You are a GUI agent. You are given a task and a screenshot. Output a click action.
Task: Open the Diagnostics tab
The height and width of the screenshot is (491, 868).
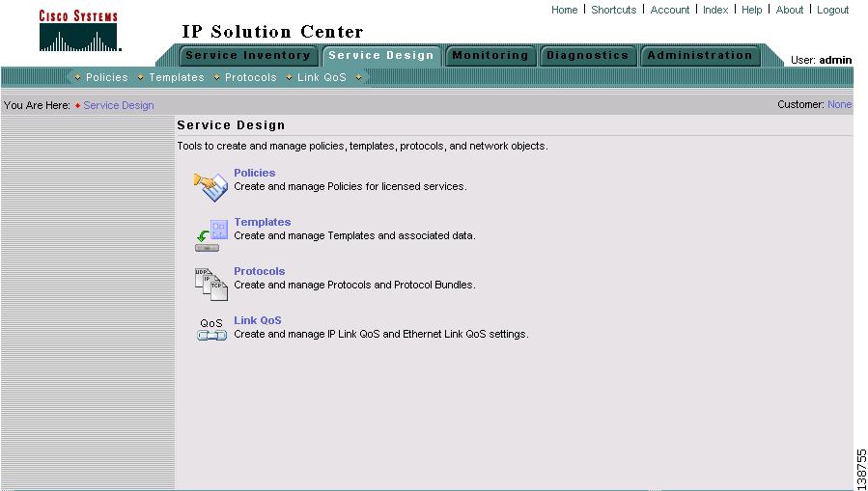click(x=587, y=55)
